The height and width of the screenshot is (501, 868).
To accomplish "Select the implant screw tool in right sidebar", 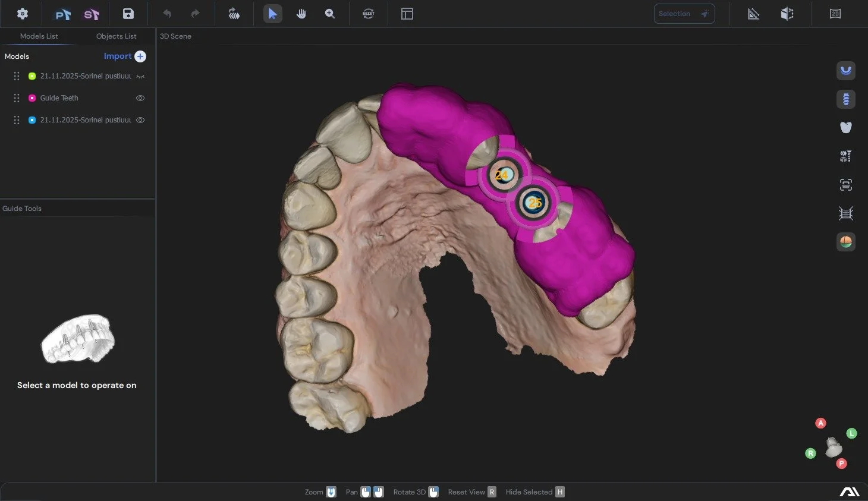I will pyautogui.click(x=845, y=99).
